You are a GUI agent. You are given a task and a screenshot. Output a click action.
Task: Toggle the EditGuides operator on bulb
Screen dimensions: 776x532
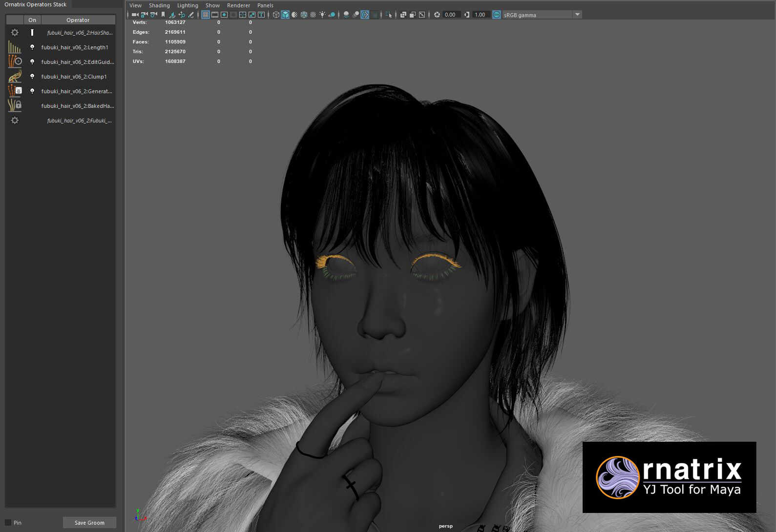(32, 62)
